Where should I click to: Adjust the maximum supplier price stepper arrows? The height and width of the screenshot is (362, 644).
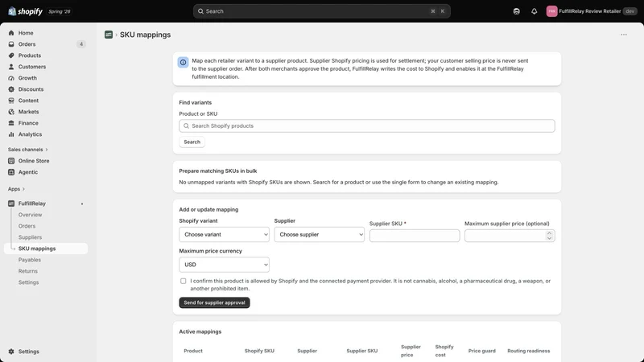click(549, 236)
